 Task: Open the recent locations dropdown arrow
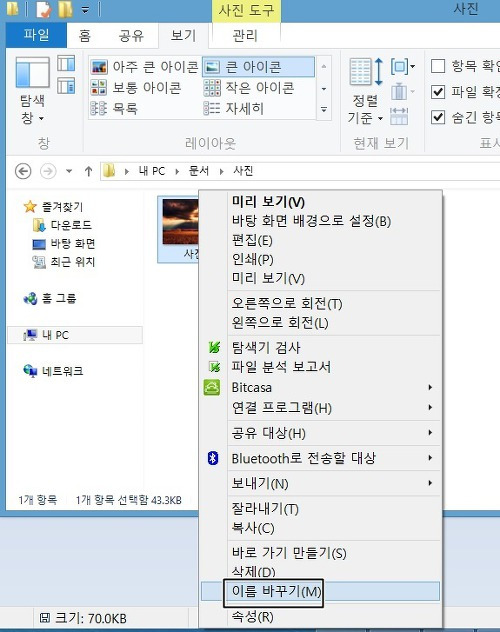tap(69, 171)
